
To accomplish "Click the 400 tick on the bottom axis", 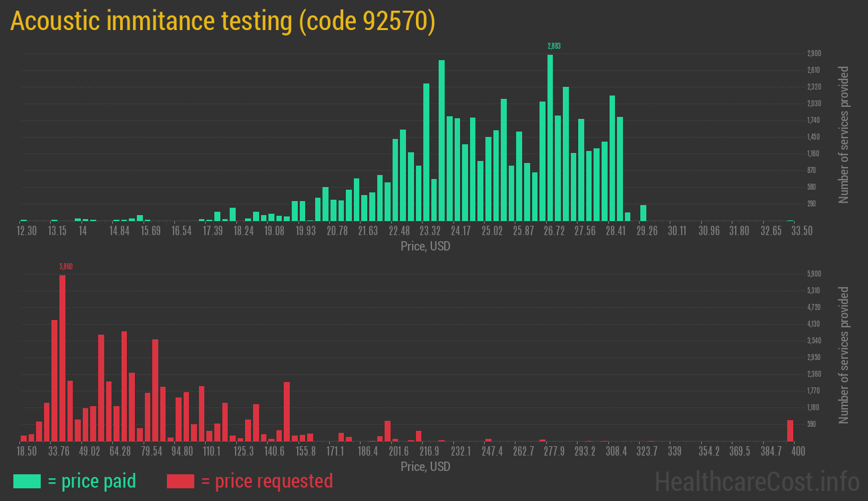I will (x=797, y=451).
